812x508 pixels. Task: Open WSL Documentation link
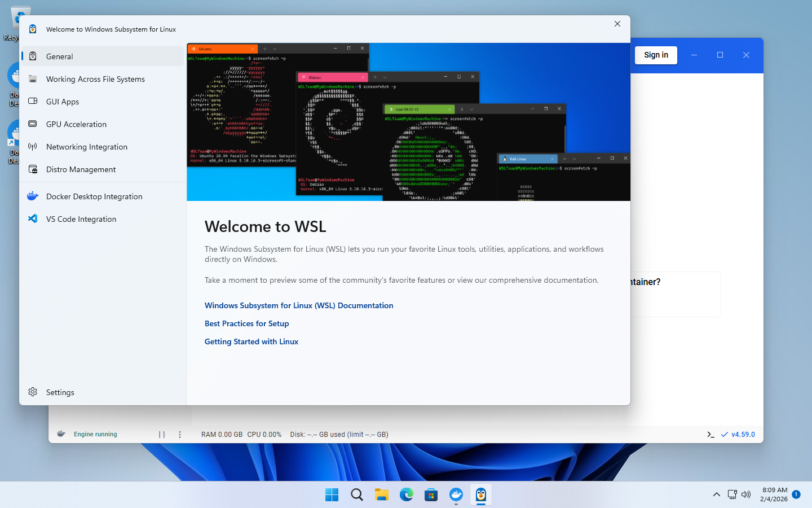299,305
